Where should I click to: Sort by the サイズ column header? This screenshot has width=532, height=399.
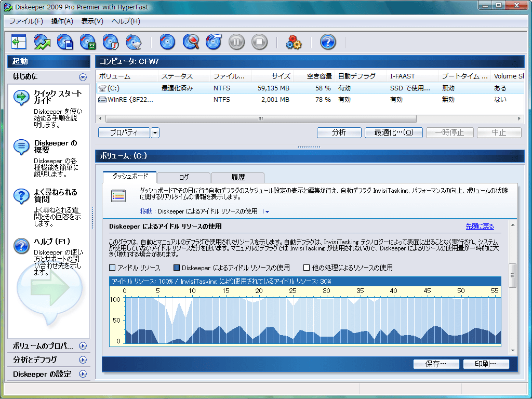[x=272, y=76]
